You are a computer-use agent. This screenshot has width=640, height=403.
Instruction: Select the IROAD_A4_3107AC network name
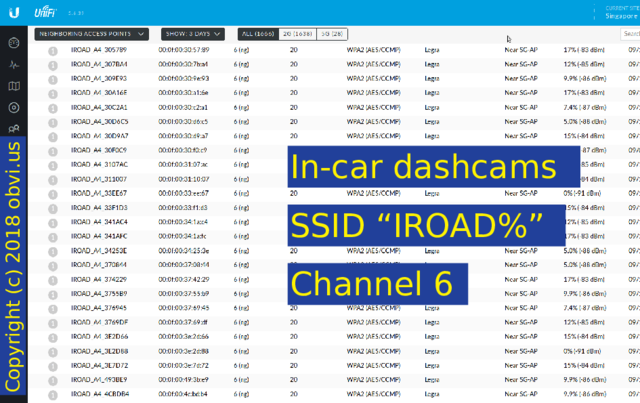tap(99, 165)
